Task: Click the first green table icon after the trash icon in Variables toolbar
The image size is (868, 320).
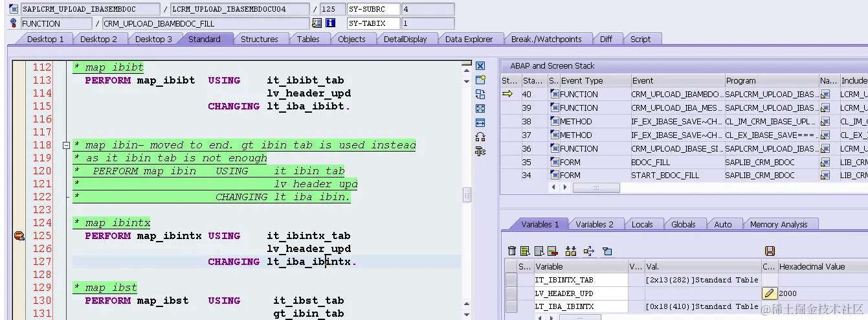Action: tap(525, 251)
